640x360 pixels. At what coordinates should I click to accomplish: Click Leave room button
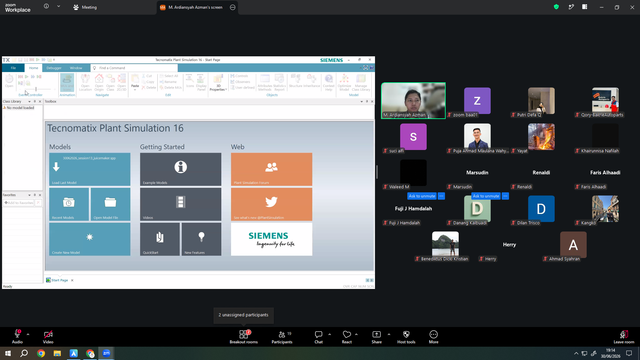(624, 337)
